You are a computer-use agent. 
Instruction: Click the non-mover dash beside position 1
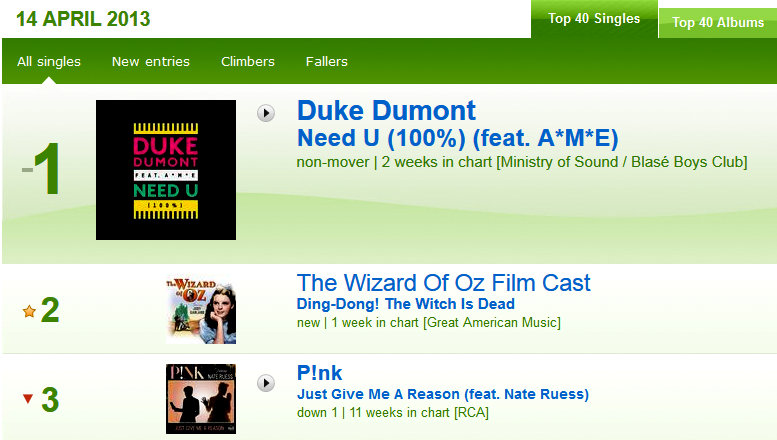point(27,169)
